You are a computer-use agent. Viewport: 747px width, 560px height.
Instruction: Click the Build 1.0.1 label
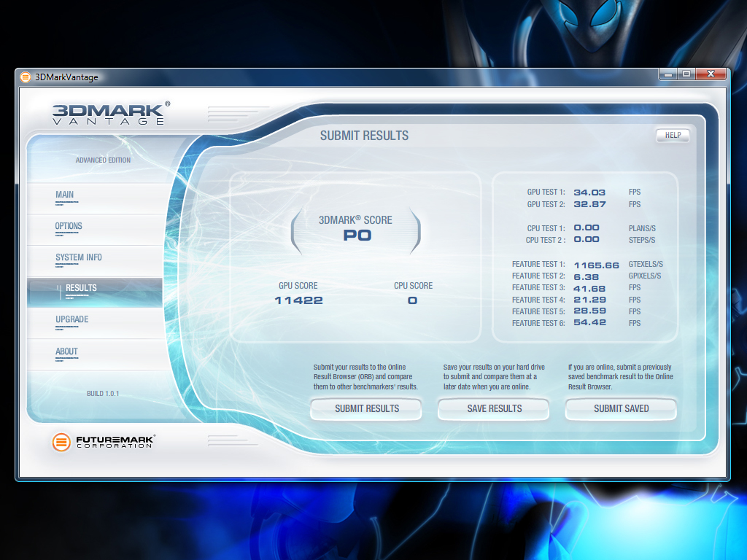[x=103, y=394]
